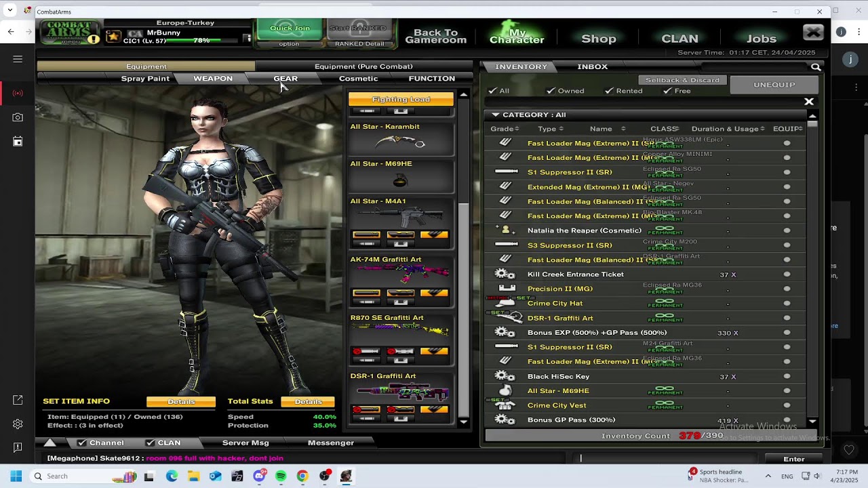
Task: Switch to the Cosmetic tab
Action: click(x=359, y=79)
